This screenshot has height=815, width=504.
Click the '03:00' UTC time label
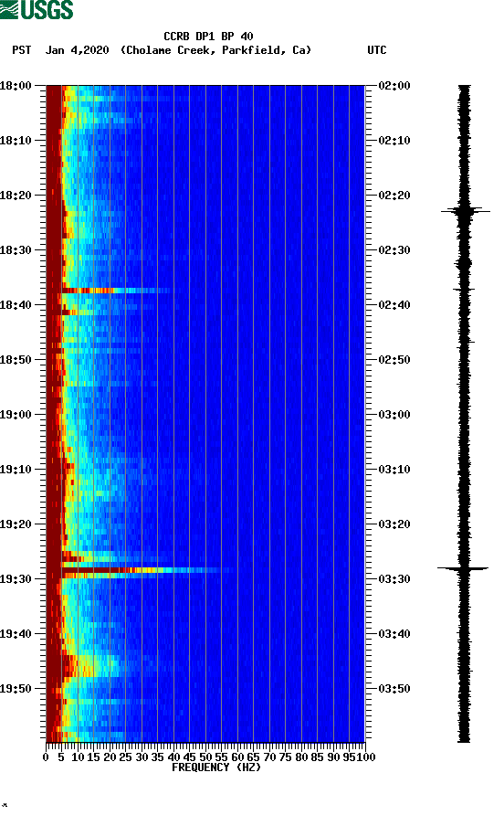394,414
